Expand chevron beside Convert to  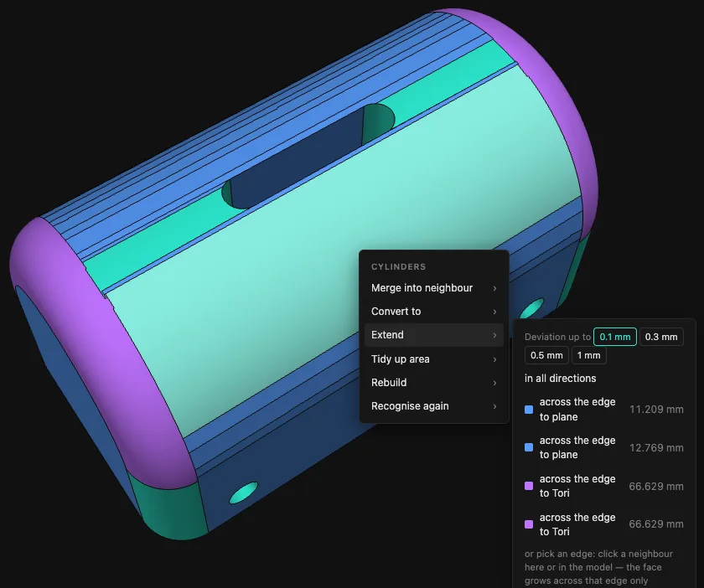pyautogui.click(x=494, y=312)
